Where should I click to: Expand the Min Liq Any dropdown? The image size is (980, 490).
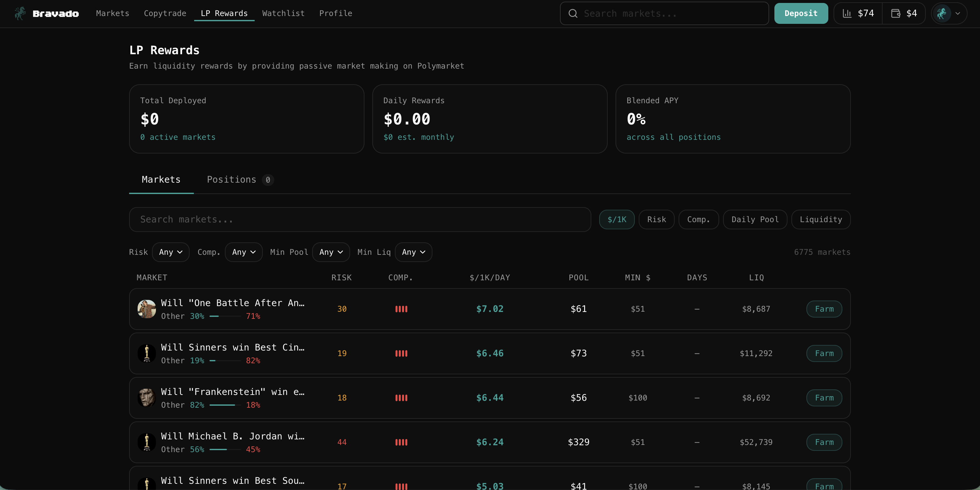413,252
